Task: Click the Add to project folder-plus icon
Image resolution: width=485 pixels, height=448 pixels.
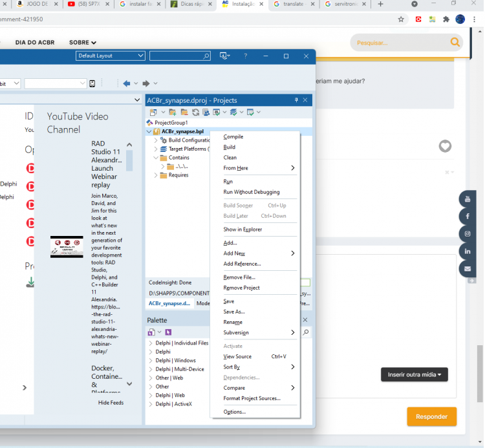Action: pyautogui.click(x=173, y=112)
